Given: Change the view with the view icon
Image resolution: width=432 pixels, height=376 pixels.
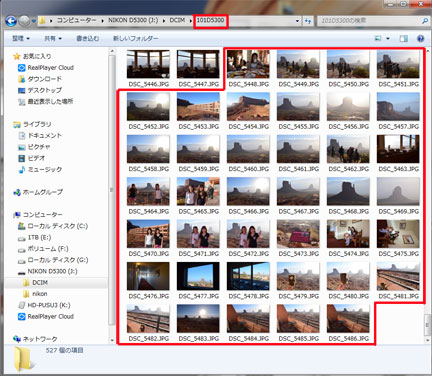Looking at the screenshot, I should 378,38.
